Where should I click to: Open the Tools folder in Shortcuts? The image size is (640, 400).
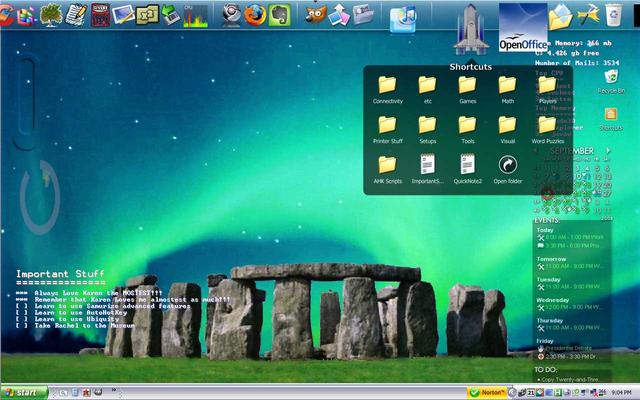pos(467,127)
